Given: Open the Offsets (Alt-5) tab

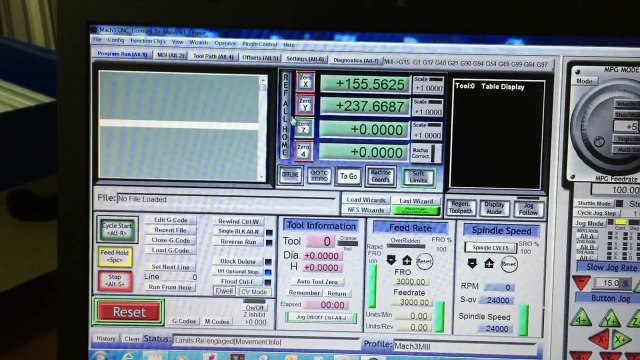Looking at the screenshot, I should pyautogui.click(x=260, y=58).
